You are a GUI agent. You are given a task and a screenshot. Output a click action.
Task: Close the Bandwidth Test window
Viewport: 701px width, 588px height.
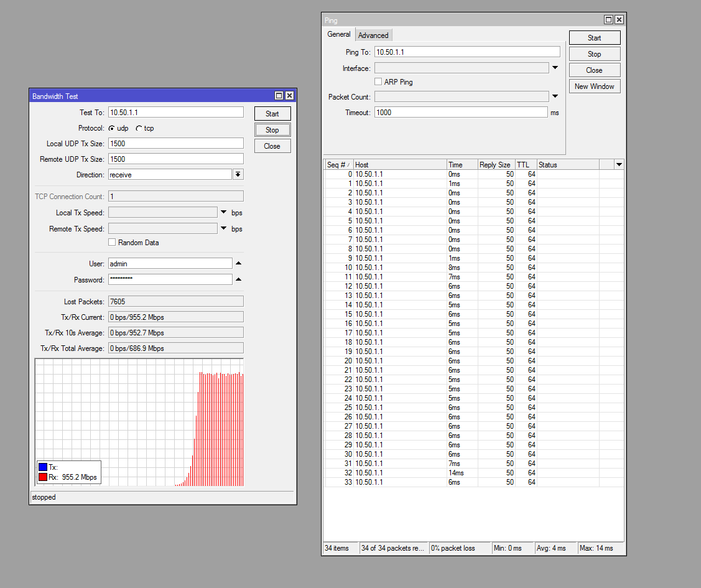pos(289,96)
